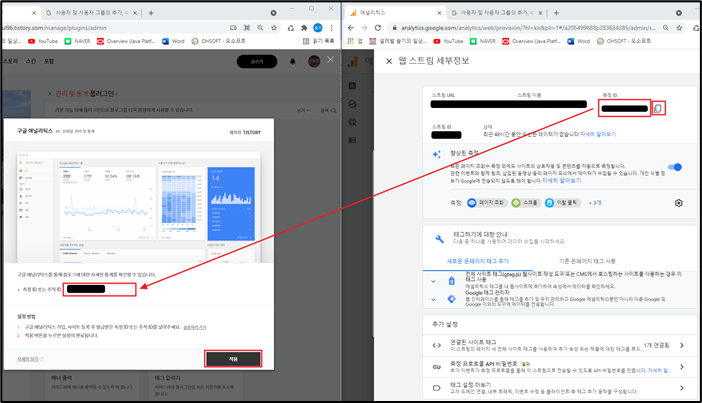This screenshot has width=702, height=403.
Task: Bookmark the Analytics page with star icon
Action: click(x=680, y=28)
